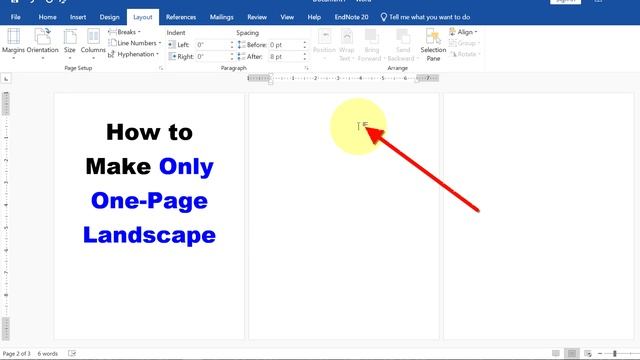The width and height of the screenshot is (640, 360).
Task: Switch to the Mailings tab
Action: 222,17
